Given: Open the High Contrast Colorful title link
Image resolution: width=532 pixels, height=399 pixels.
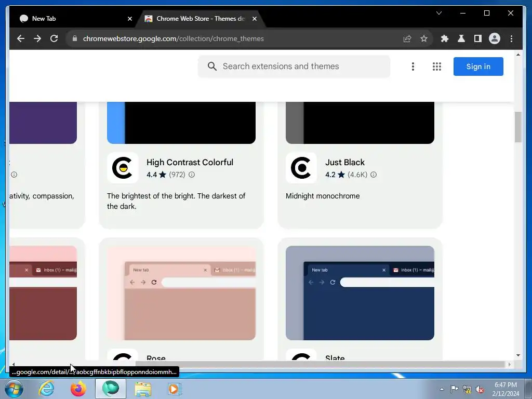Looking at the screenshot, I should click(190, 162).
